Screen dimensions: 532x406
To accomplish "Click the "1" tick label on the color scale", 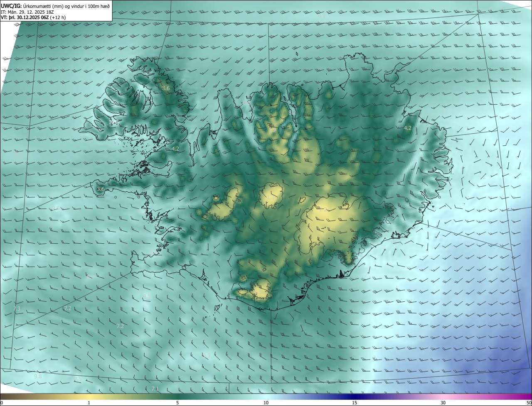I will (89, 403).
